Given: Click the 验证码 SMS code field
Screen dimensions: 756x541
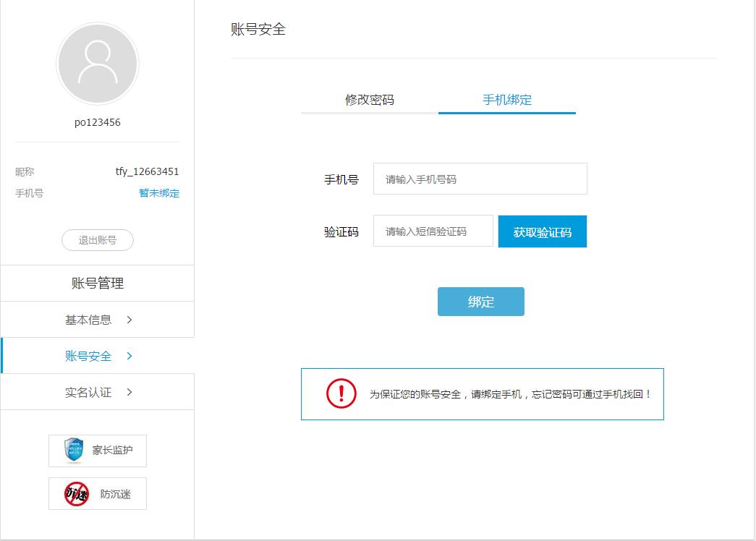Looking at the screenshot, I should pyautogui.click(x=433, y=231).
